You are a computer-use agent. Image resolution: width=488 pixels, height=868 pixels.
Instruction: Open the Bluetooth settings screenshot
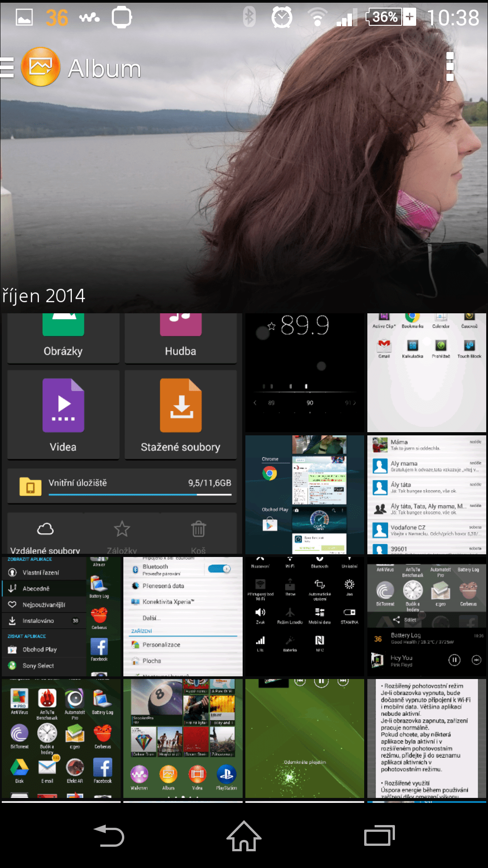point(183,617)
